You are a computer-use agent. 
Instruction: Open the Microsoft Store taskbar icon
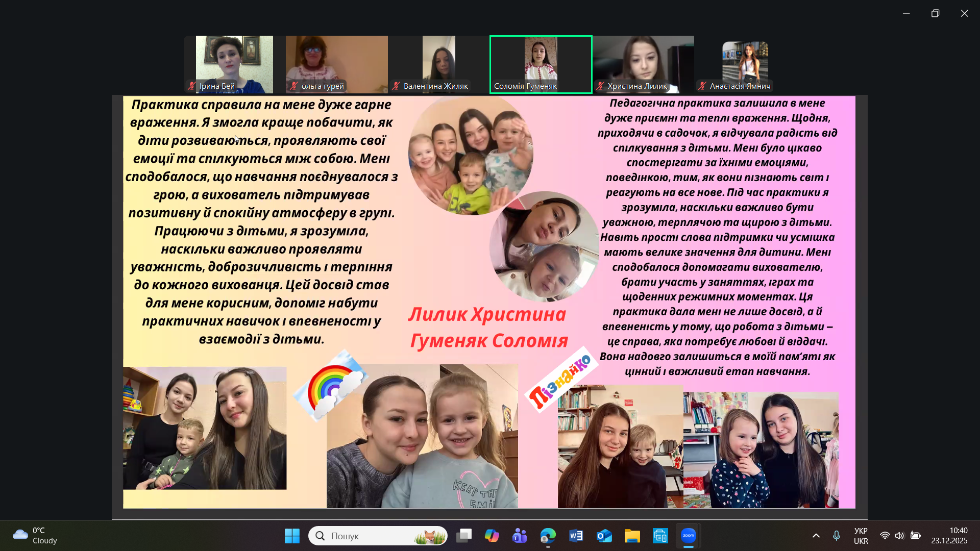click(660, 536)
